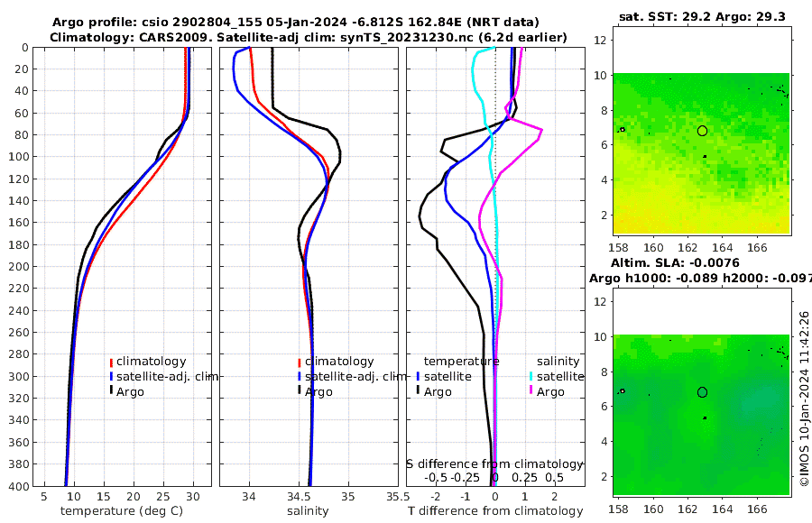Click the Argo float circle on SST map
Viewport: 812px width, 523px height.
point(702,131)
